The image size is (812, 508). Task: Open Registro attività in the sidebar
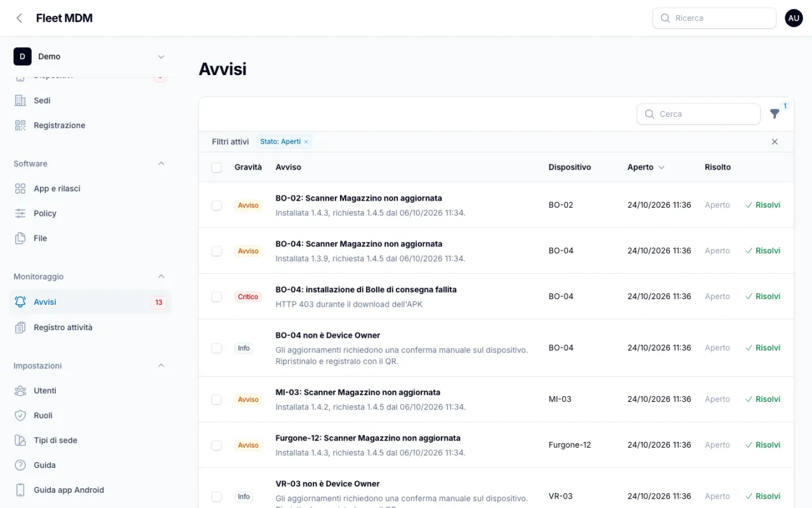(x=90, y=328)
